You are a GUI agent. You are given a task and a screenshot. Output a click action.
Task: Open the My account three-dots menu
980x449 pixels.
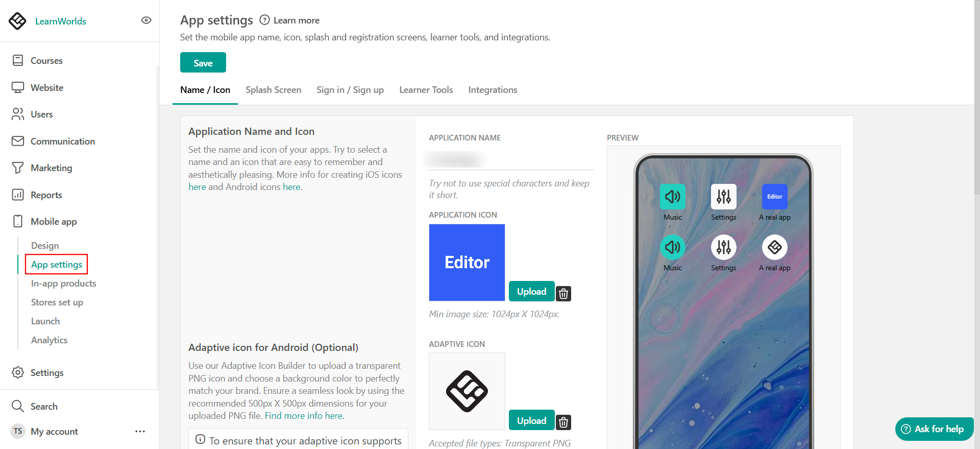[x=140, y=431]
